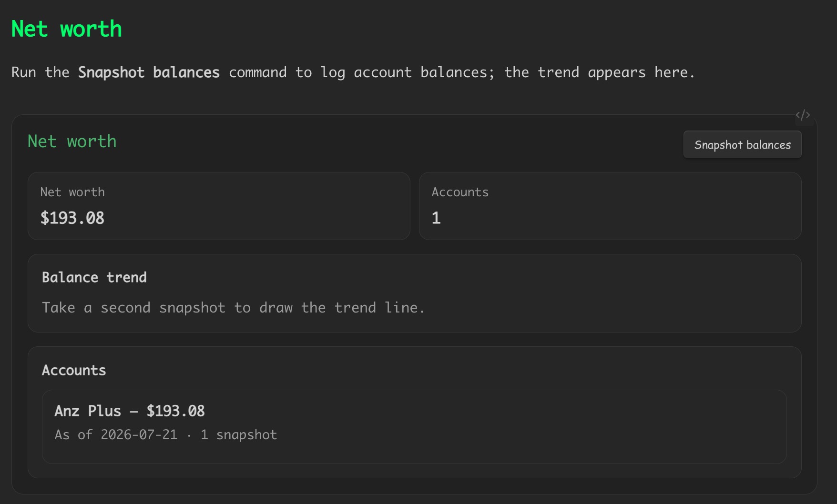The width and height of the screenshot is (837, 504).
Task: Click the Net worth widget title
Action: tap(72, 141)
